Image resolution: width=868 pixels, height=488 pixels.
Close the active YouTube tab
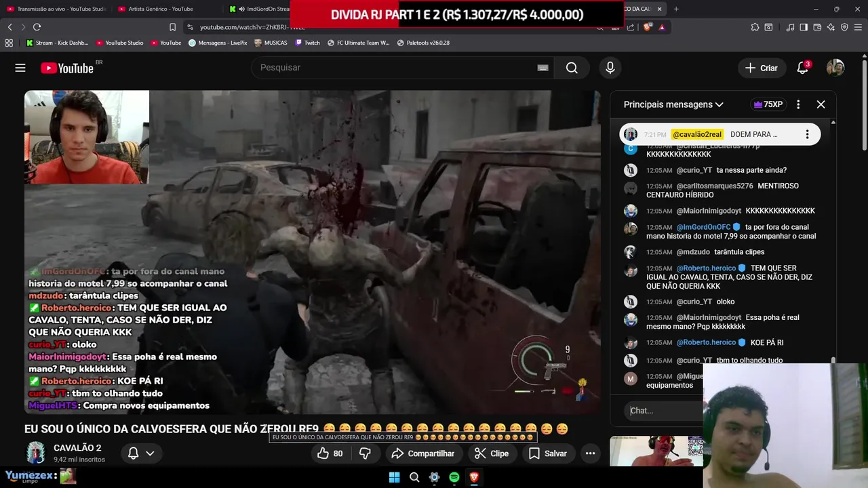[659, 9]
